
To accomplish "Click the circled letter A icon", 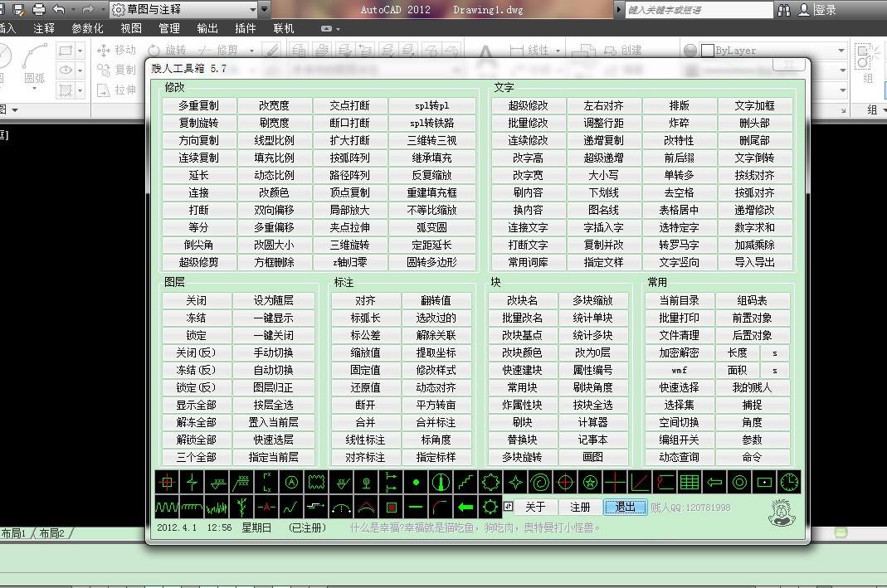I will 291,482.
